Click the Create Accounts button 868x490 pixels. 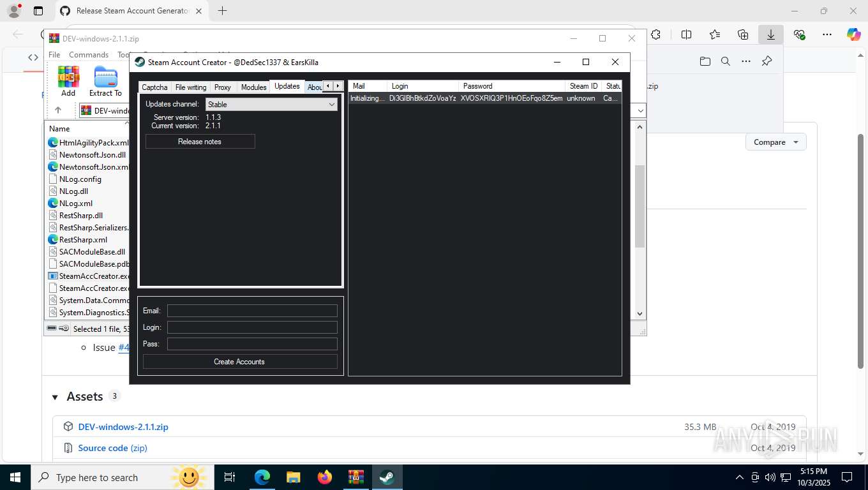click(239, 362)
